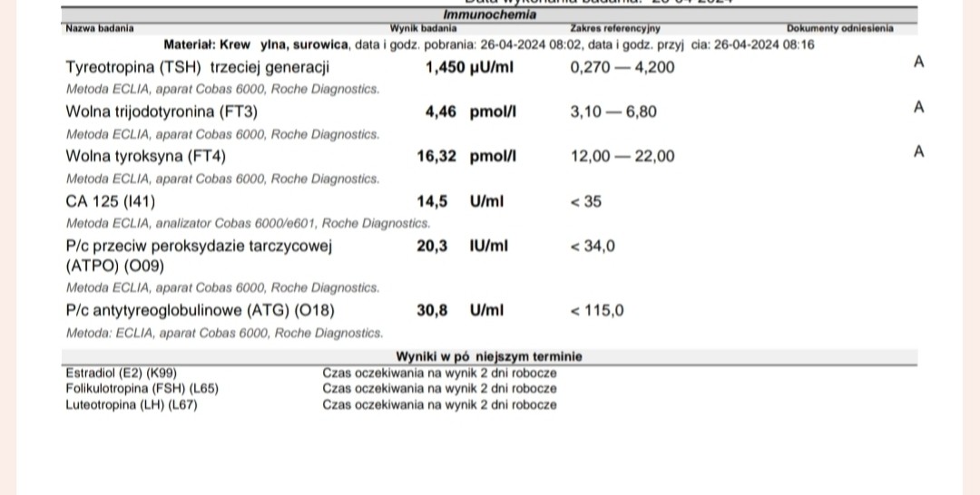Click the Wynik badania column header

[x=423, y=28]
